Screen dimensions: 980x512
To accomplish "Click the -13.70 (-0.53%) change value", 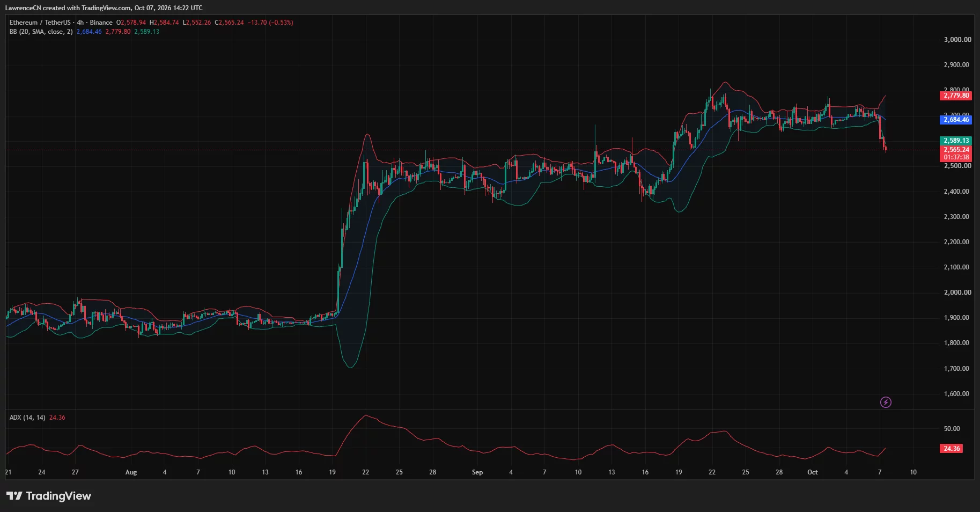I will [270, 23].
